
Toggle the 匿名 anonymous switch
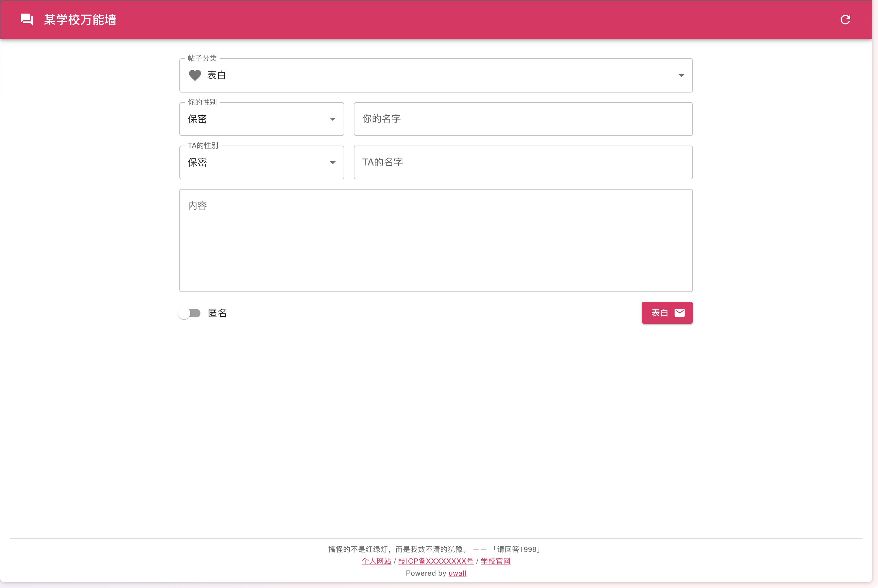click(189, 313)
